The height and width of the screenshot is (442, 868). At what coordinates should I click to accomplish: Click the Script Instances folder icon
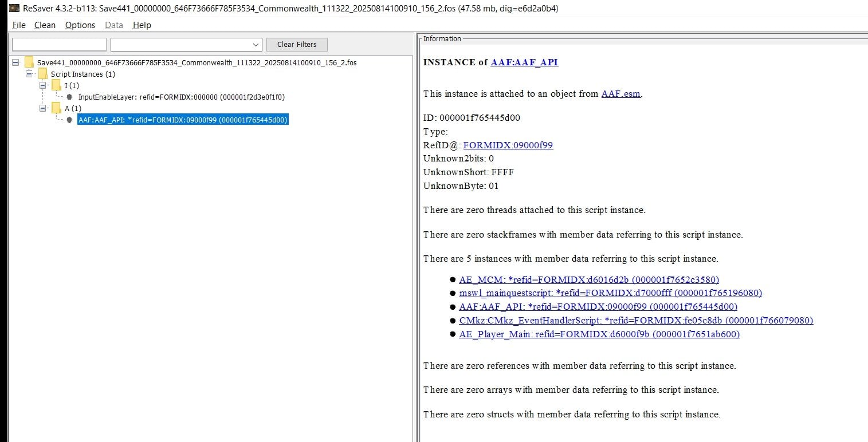click(43, 74)
